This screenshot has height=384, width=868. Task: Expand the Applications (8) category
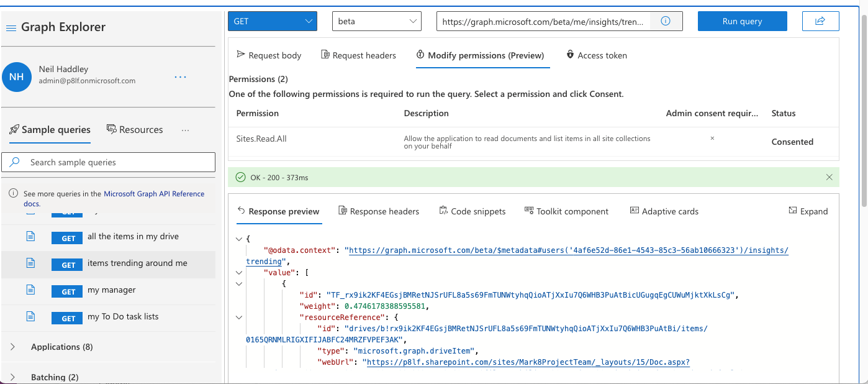click(14, 347)
